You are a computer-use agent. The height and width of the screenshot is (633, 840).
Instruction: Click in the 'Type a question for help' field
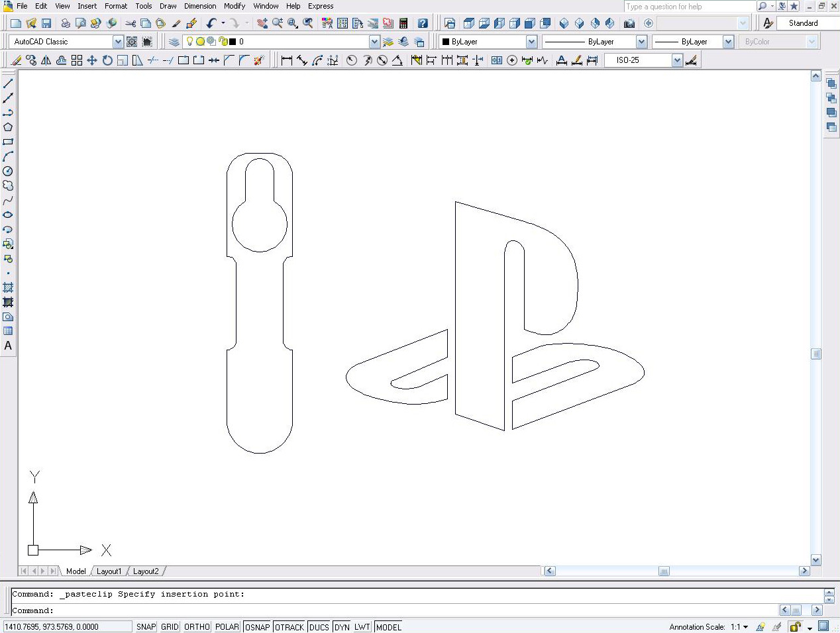coord(690,7)
